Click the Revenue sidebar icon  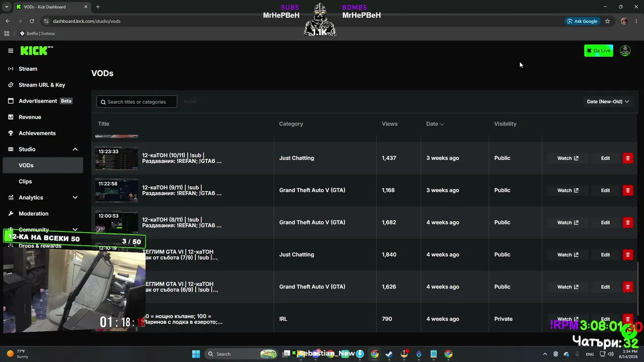point(11,117)
